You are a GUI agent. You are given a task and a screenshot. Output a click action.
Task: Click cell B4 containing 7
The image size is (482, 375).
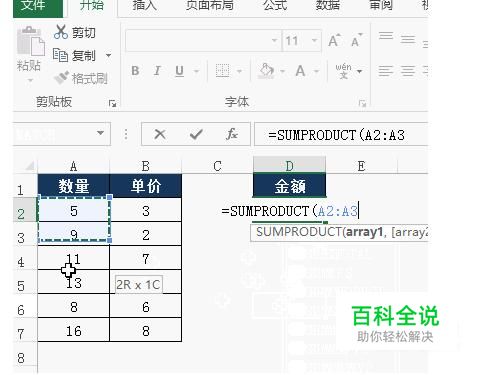click(x=146, y=258)
